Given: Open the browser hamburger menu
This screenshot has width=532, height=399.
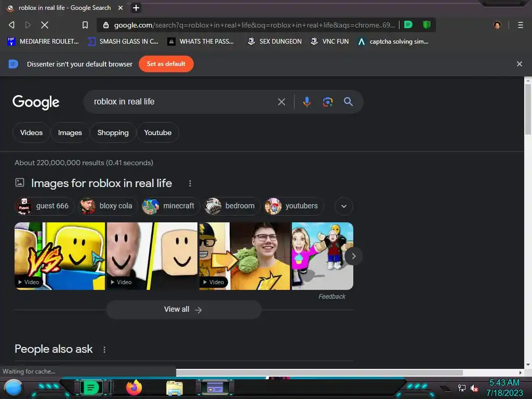Looking at the screenshot, I should click(x=521, y=25).
